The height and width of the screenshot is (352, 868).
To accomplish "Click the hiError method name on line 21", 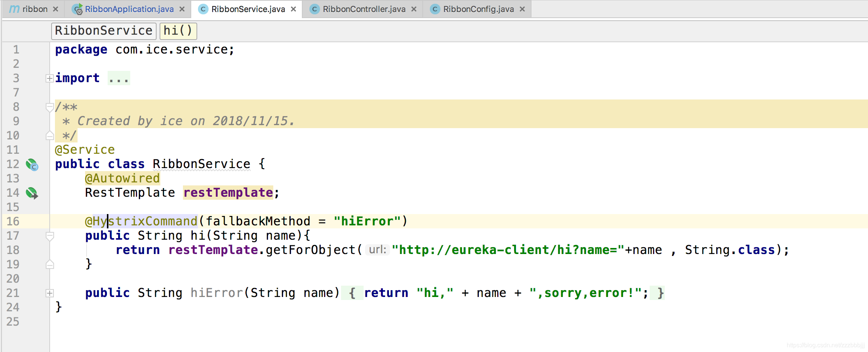I will point(217,293).
